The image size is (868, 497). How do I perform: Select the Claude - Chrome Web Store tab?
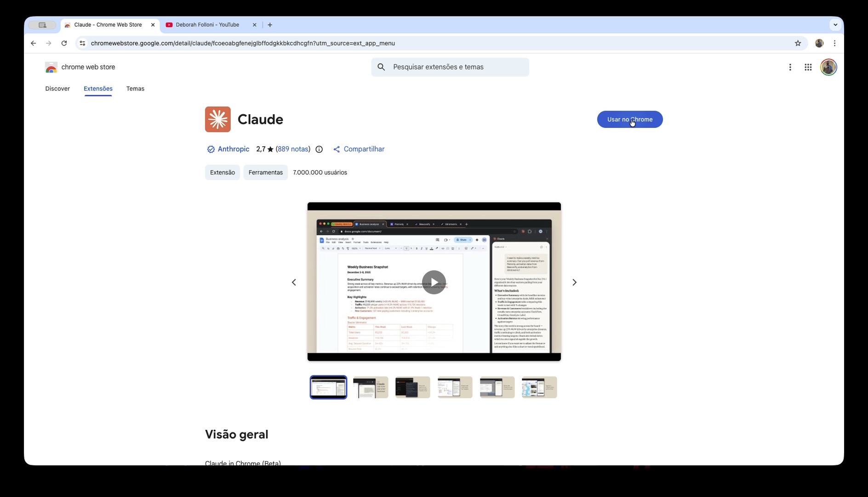click(108, 25)
